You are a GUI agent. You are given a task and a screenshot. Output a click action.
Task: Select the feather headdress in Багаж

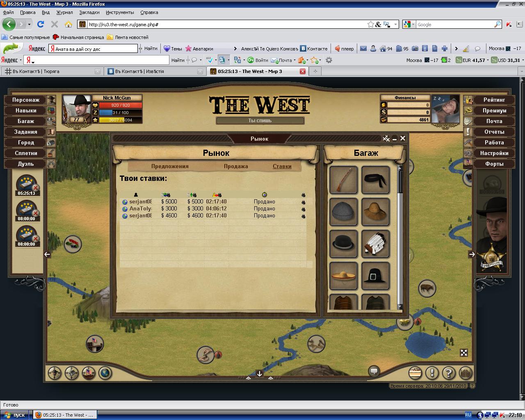pyautogui.click(x=376, y=244)
